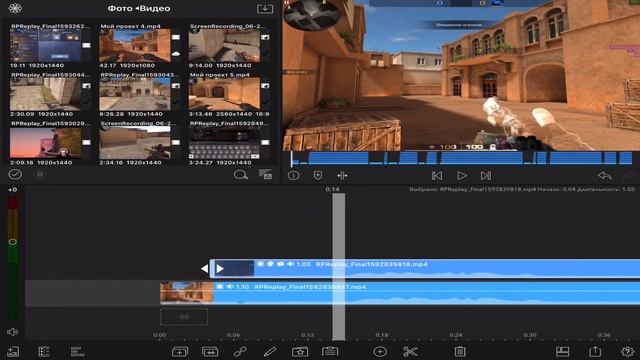Add a clip with the plus circle
Screen dimensions: 640x360
click(380, 351)
